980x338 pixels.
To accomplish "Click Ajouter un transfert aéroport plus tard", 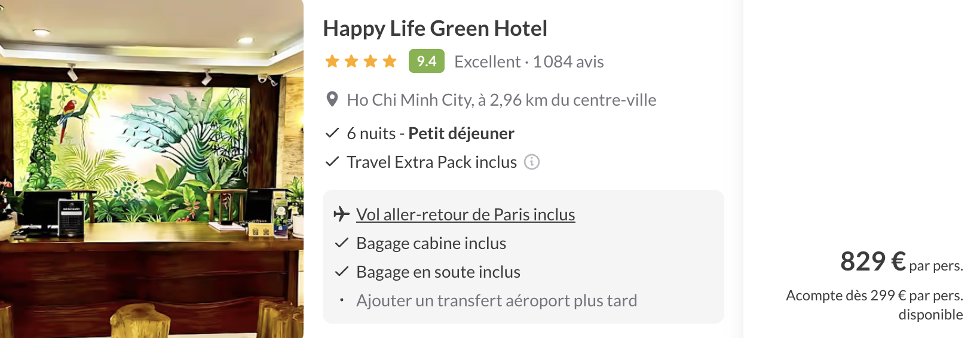I will pos(497,300).
